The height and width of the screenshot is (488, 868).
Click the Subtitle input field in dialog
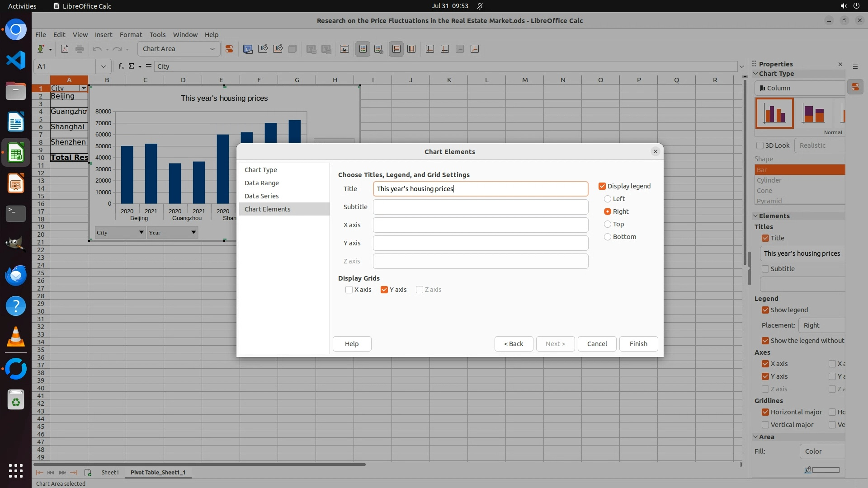pos(480,207)
